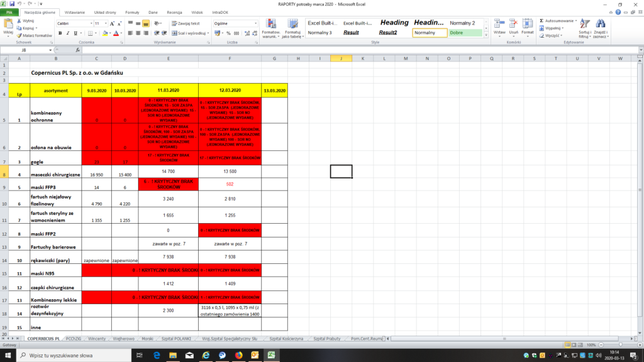The height and width of the screenshot is (362, 644).
Task: Open the Calibri font name dropdown
Action: pos(91,23)
